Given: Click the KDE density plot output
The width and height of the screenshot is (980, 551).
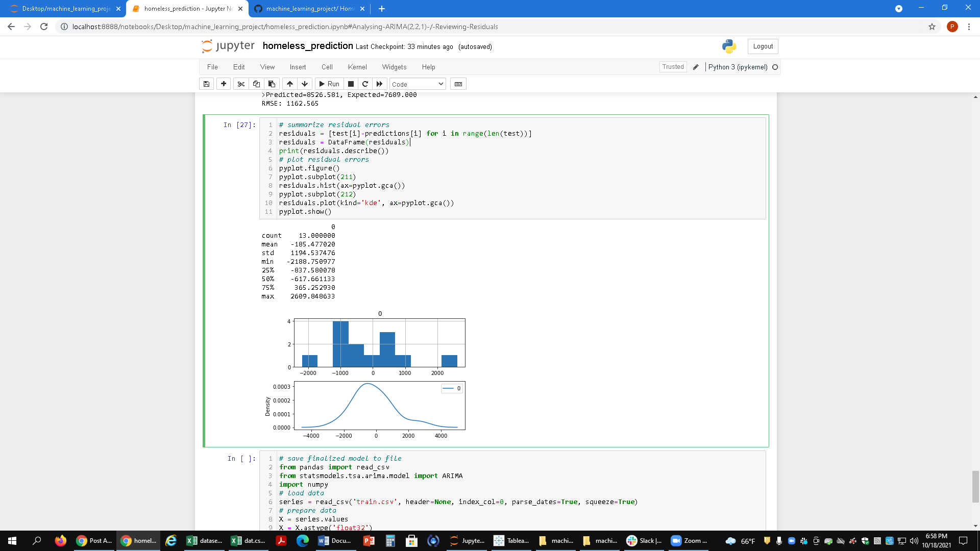Looking at the screenshot, I should point(379,406).
